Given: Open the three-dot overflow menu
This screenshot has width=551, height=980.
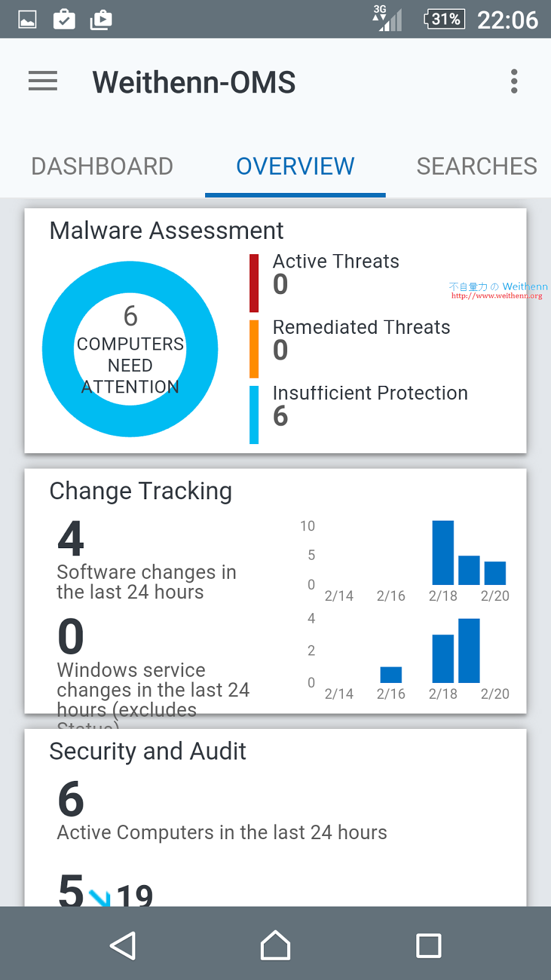Looking at the screenshot, I should pos(514,81).
